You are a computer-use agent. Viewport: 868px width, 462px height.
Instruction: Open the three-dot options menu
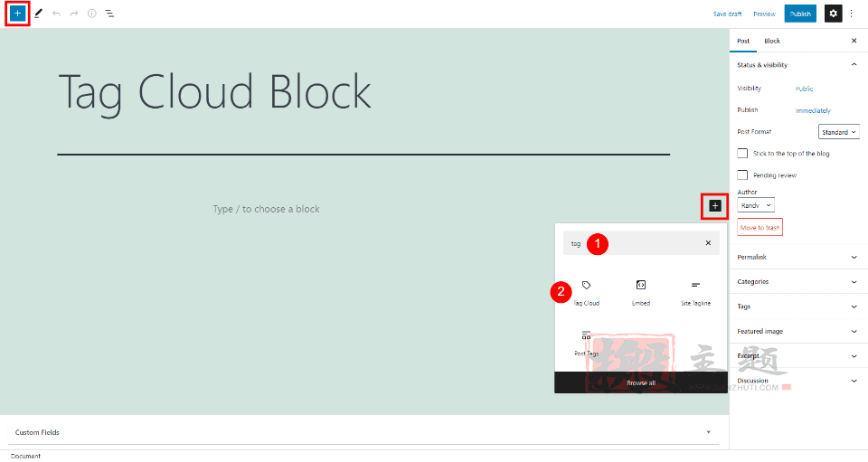pyautogui.click(x=852, y=14)
